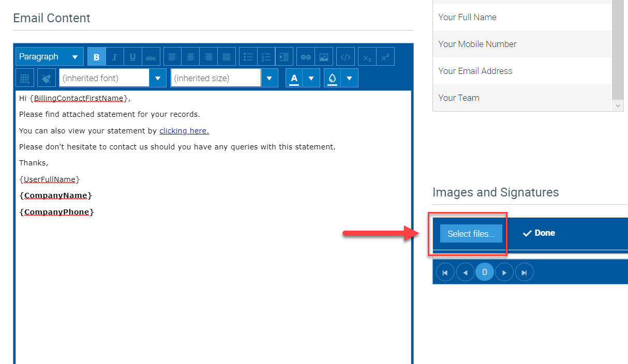Follow the 'clicking here.' link

coord(184,131)
